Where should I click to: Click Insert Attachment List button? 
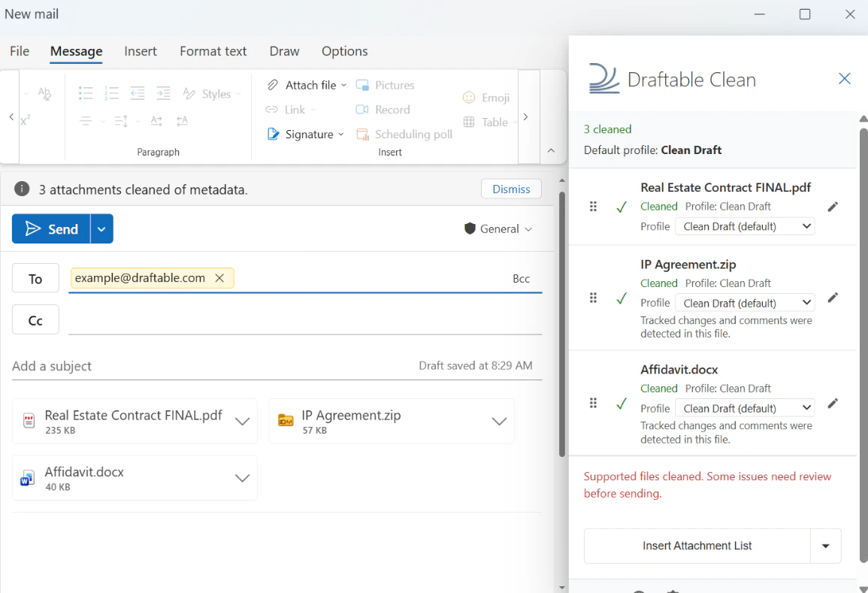click(697, 546)
